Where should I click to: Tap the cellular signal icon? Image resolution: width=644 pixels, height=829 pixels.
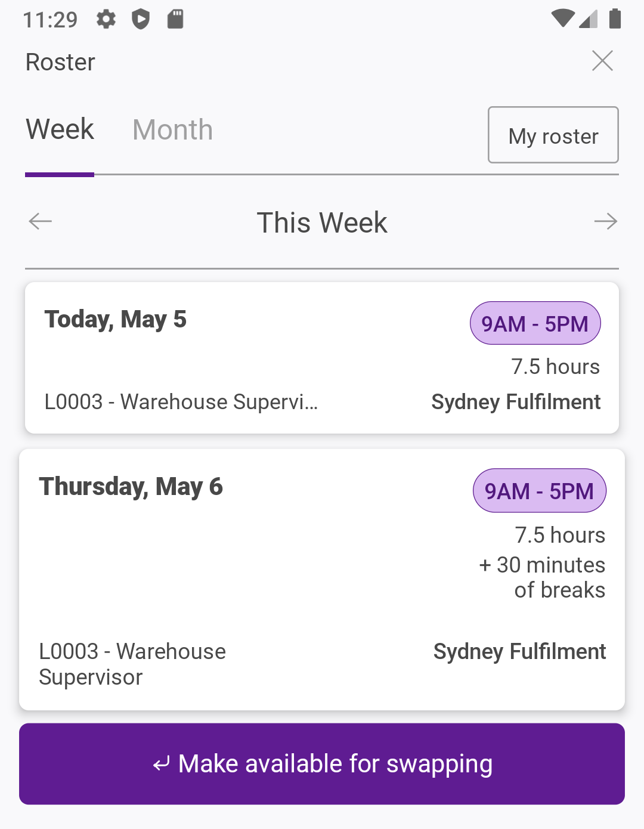(589, 19)
